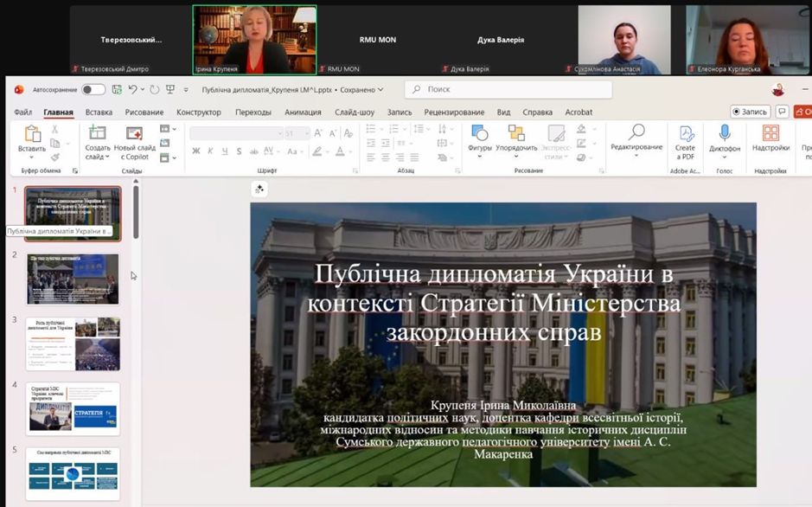Viewport: 812px width, 507px height.
Task: Open shape fill color bucket
Action: (582, 129)
